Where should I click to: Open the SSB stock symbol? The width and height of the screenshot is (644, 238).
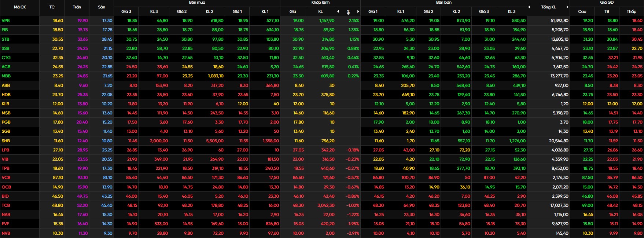[x=5, y=48]
